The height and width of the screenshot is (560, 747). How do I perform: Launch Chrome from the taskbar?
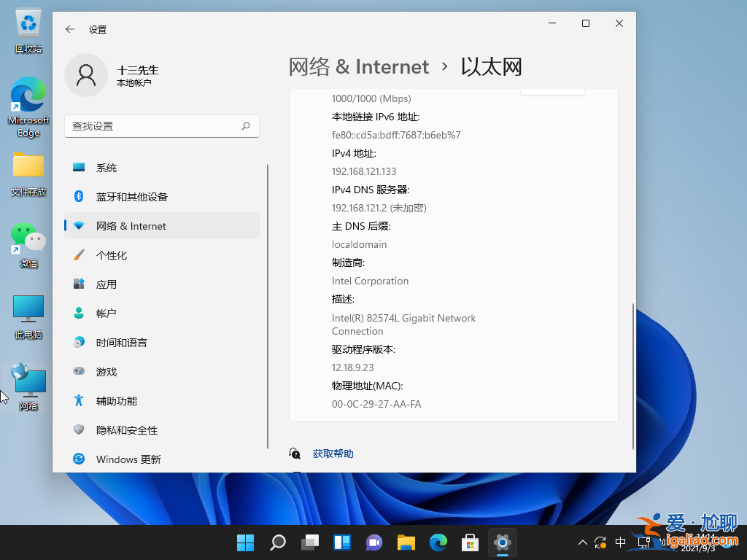click(438, 542)
